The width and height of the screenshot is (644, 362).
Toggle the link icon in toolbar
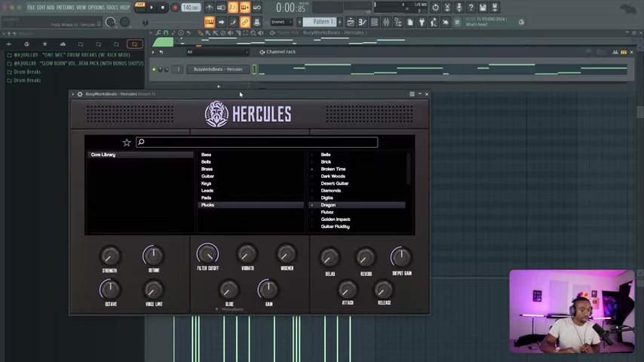click(x=245, y=22)
